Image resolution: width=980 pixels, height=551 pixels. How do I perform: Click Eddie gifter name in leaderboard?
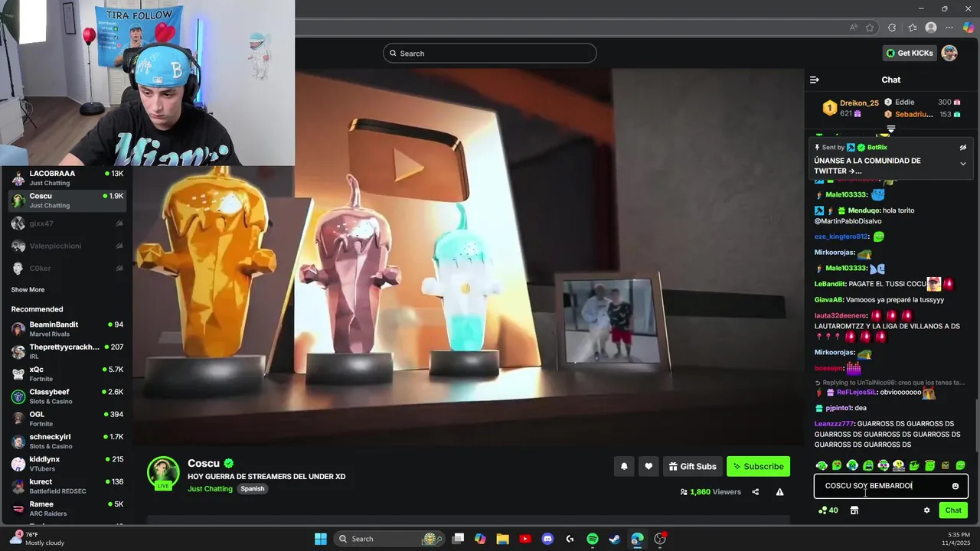905,102
